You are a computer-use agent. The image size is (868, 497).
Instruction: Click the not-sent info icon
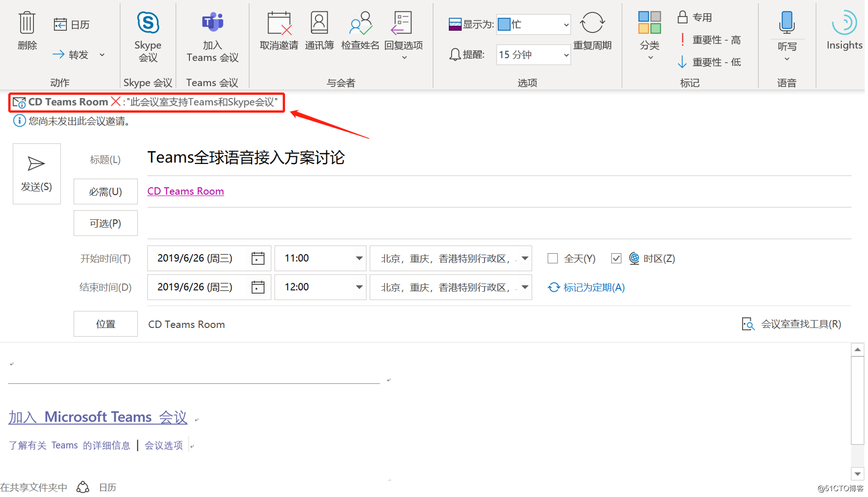(19, 121)
